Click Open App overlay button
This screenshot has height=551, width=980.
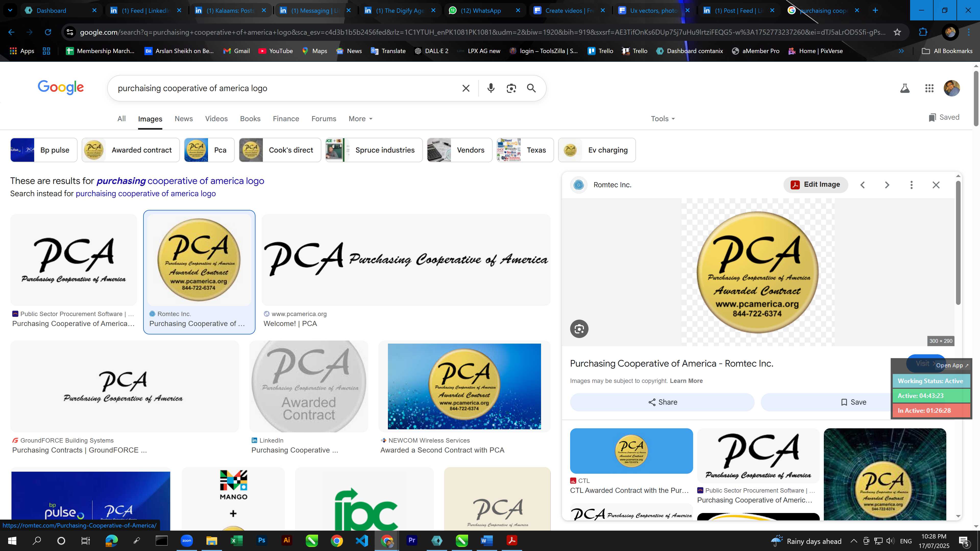(952, 366)
